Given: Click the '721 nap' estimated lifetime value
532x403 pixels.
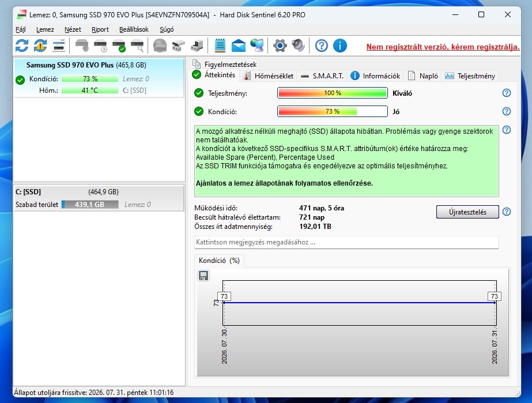Looking at the screenshot, I should pyautogui.click(x=312, y=217).
